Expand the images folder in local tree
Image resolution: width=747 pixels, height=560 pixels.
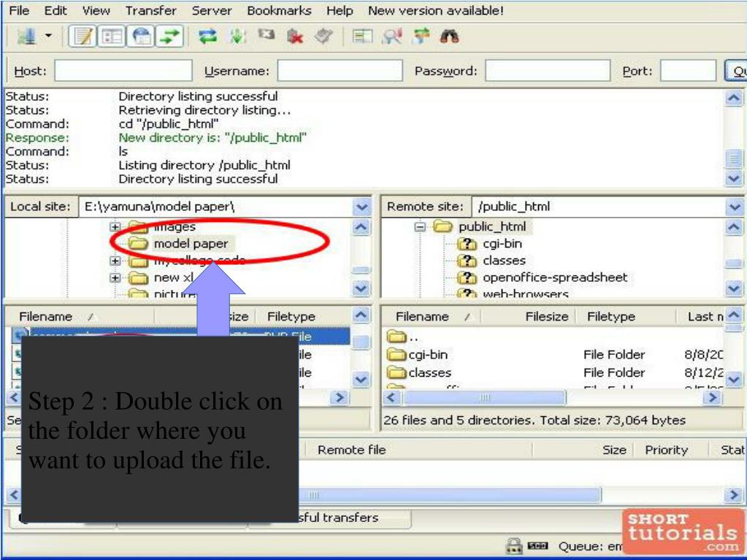pos(115,226)
